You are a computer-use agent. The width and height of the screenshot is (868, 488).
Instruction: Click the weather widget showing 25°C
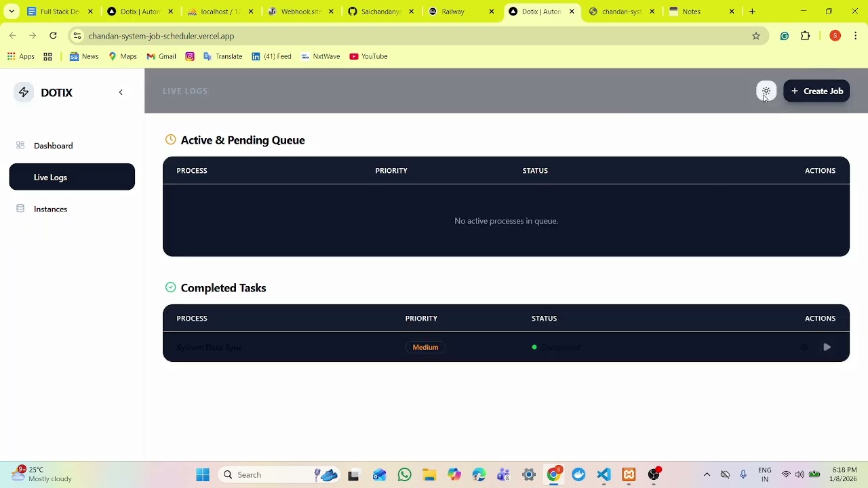pyautogui.click(x=42, y=474)
